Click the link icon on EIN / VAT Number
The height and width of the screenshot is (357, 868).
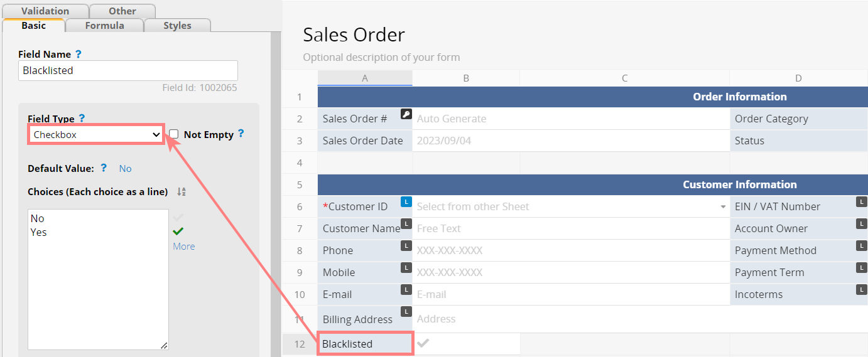(862, 201)
